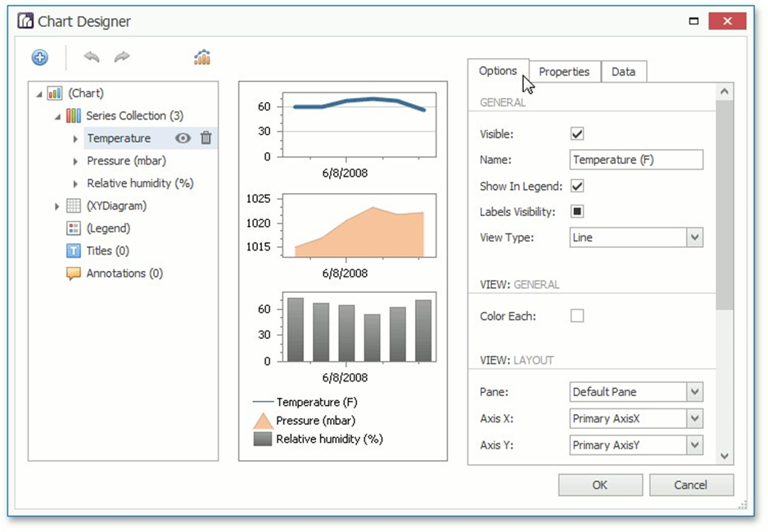This screenshot has width=768, height=532.
Task: Switch to the Properties tab
Action: (x=564, y=72)
